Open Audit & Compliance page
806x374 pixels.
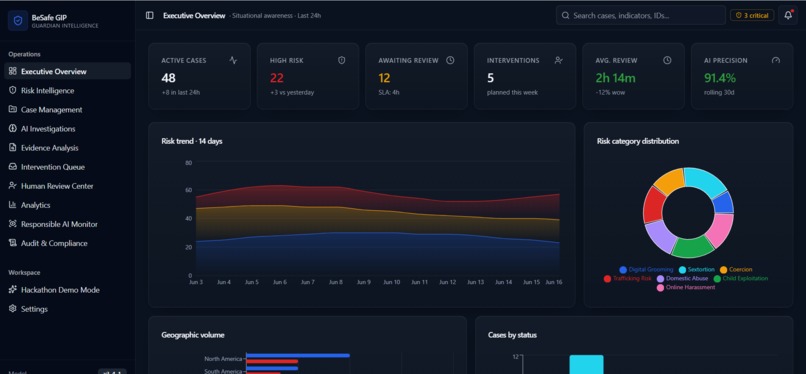click(67, 243)
